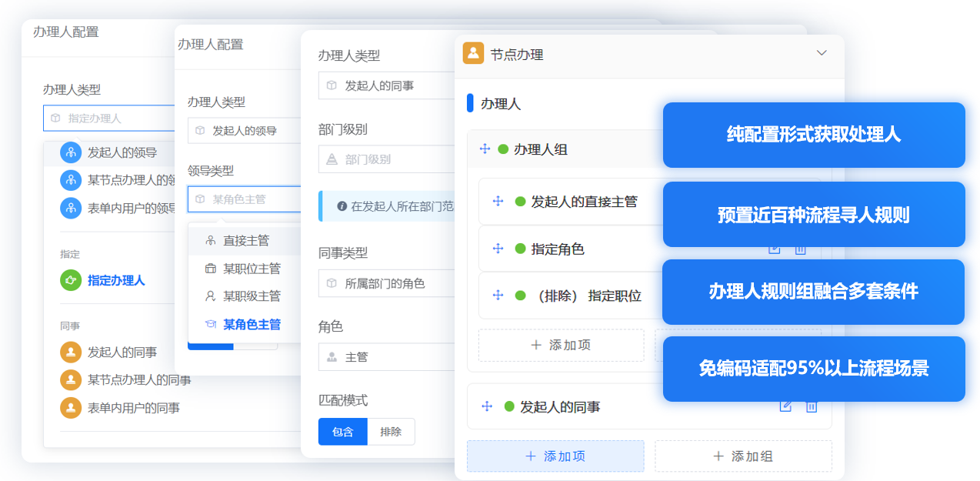This screenshot has width=980, height=481.
Task: Click drag handle beside 发起人的直接主管
Action: pyautogui.click(x=498, y=202)
